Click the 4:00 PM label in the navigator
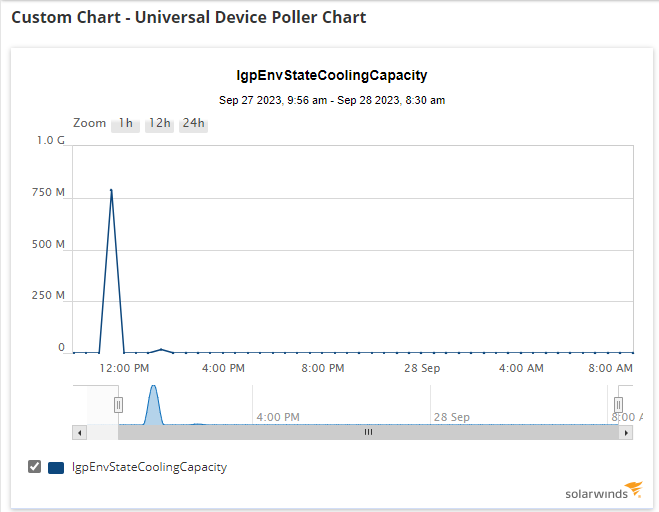This screenshot has width=659, height=512. point(278,417)
